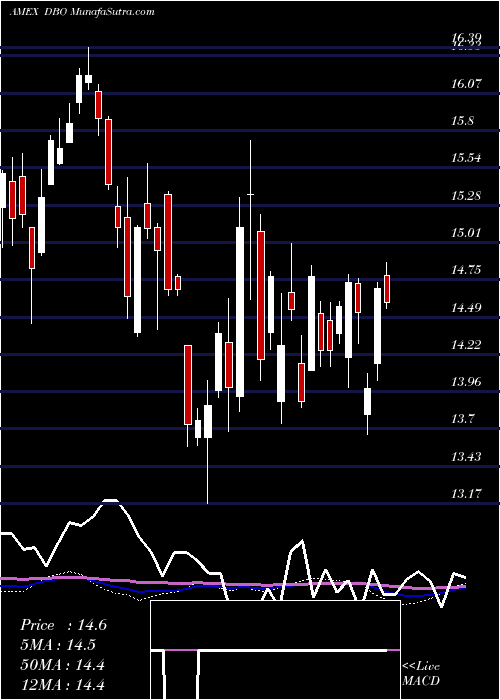Click the 13.43 price axis label
The height and width of the screenshot is (700, 500).
(x=467, y=457)
